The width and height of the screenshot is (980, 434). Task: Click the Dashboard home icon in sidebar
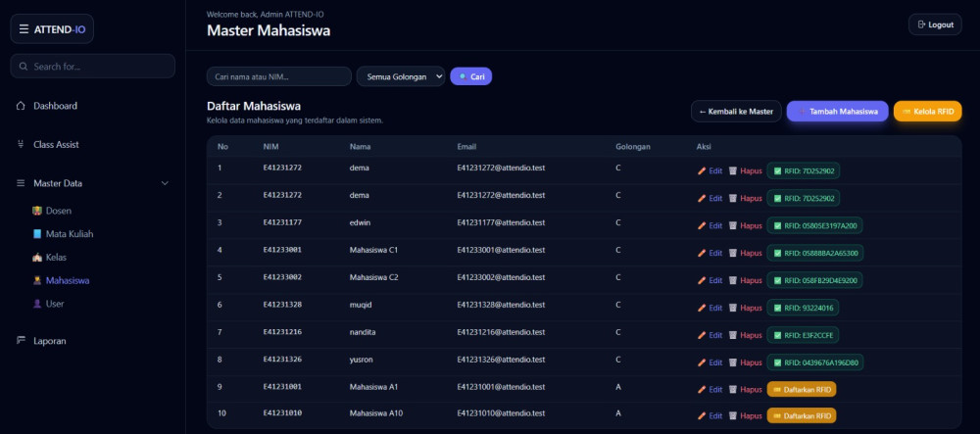(21, 106)
